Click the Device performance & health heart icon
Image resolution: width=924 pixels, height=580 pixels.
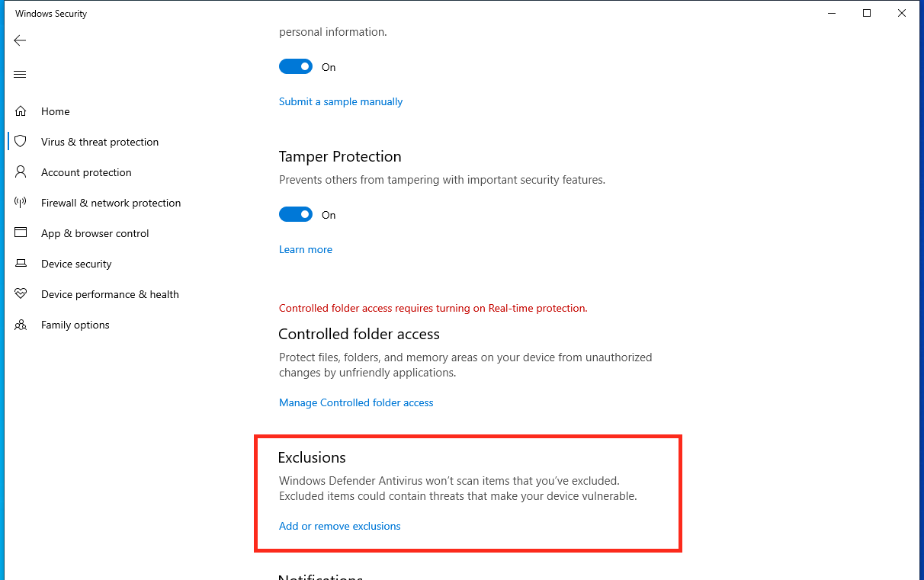click(x=21, y=294)
